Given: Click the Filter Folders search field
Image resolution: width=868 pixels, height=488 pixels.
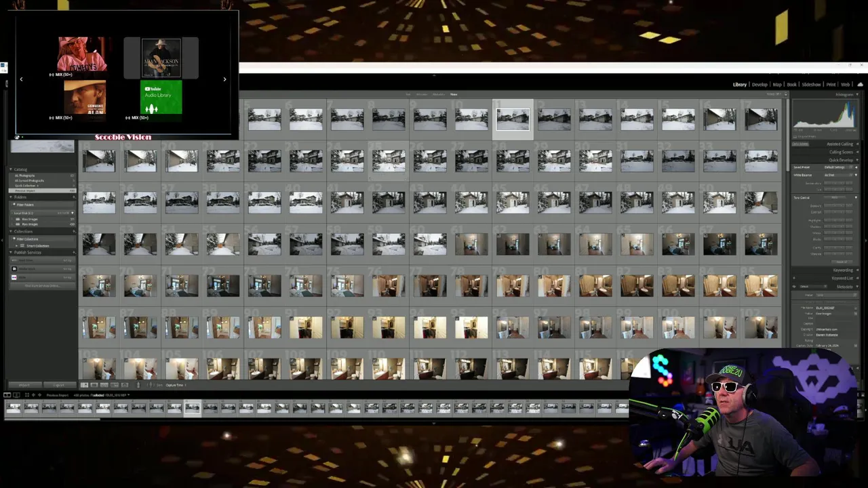Looking at the screenshot, I should [43, 205].
